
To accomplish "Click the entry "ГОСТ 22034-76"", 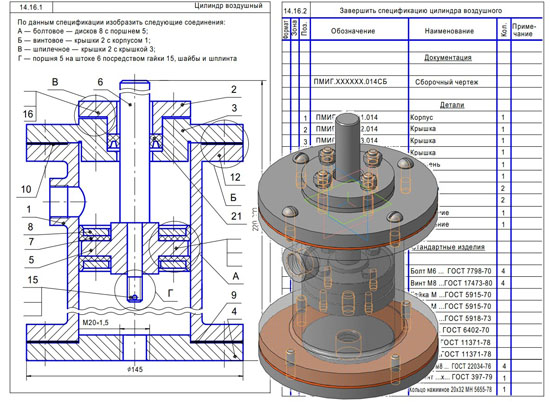I will 472,366.
